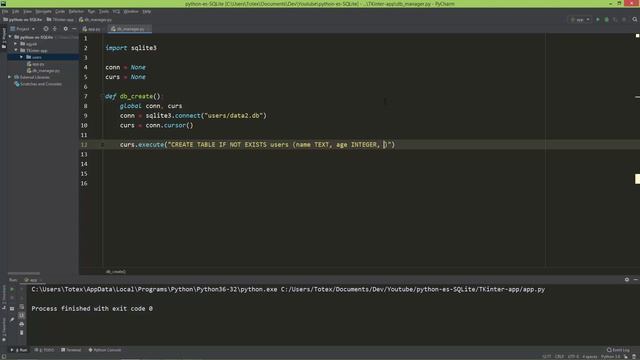Open the File menu
Image resolution: width=640 pixels, height=360 pixels.
click(x=5, y=11)
